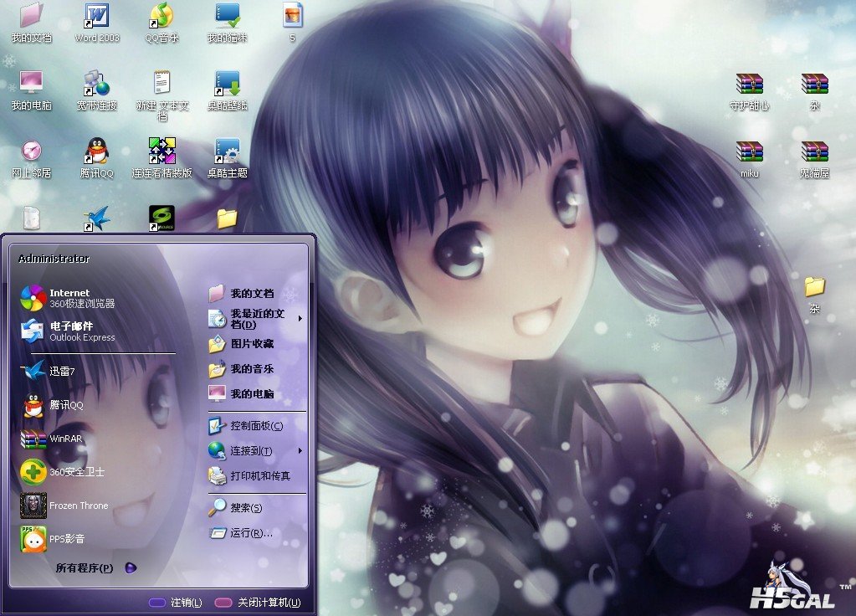Viewport: 856px width, 616px height.
Task: Open Word 2003 desktop shortcut
Action: (x=97, y=16)
